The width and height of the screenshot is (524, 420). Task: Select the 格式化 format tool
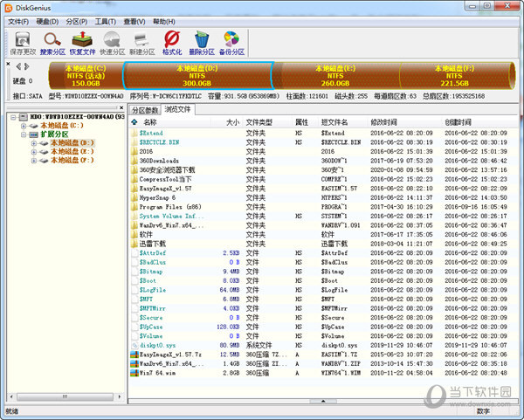(172, 44)
